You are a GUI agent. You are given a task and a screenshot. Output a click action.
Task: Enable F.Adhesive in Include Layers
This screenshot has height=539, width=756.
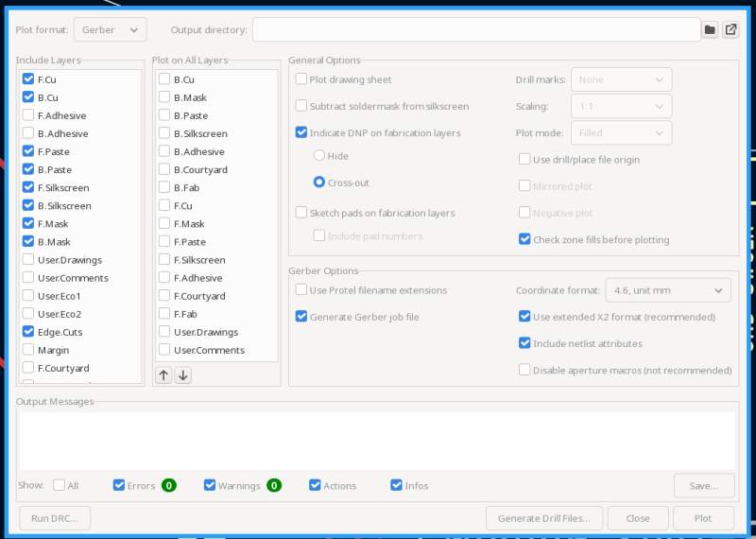[28, 115]
